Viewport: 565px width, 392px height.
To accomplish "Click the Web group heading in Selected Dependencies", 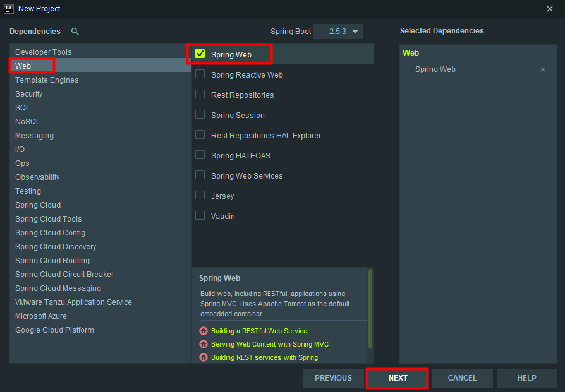I will click(411, 53).
